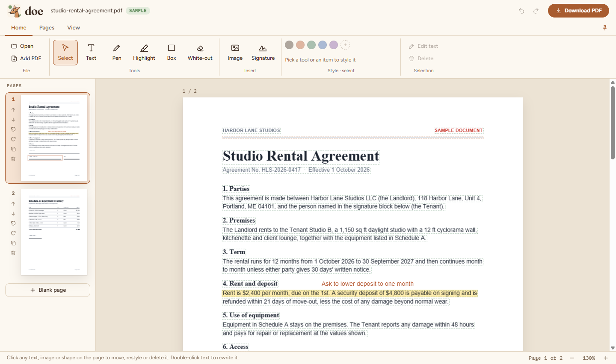Add a Signature
The image size is (616, 364).
coord(263,53)
